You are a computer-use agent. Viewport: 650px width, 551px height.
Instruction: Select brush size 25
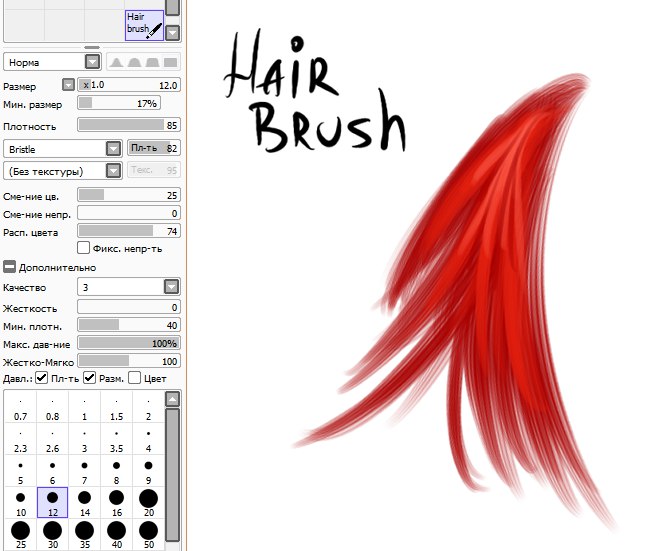tap(20, 535)
